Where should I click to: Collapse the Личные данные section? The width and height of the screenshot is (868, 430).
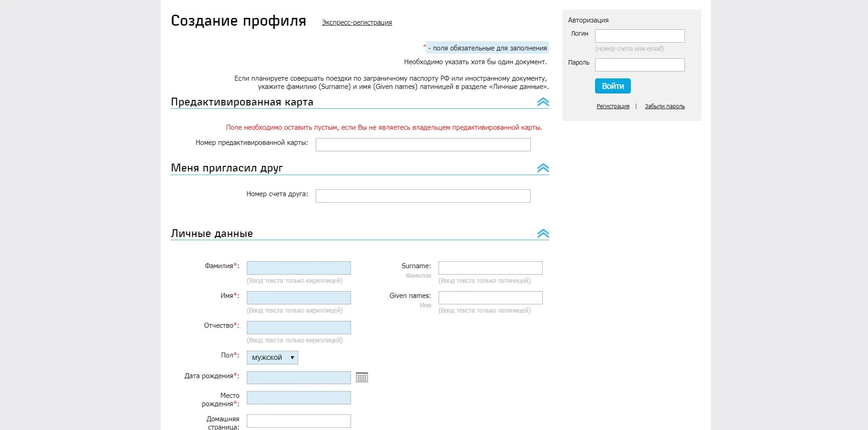coord(543,233)
